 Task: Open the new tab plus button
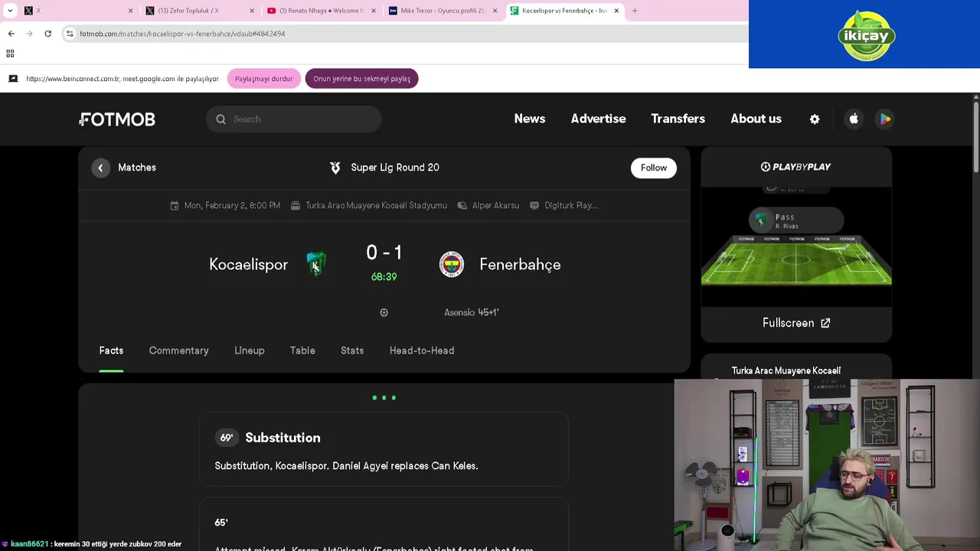(635, 11)
